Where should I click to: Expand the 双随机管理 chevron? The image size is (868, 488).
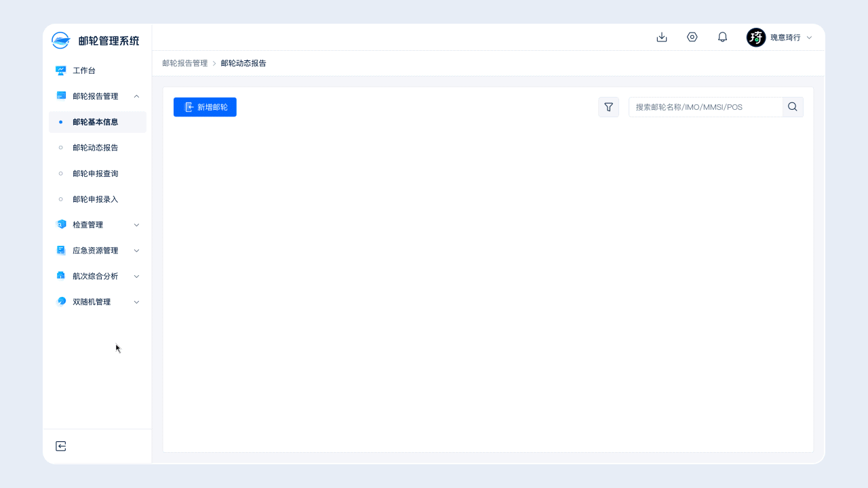coord(136,302)
